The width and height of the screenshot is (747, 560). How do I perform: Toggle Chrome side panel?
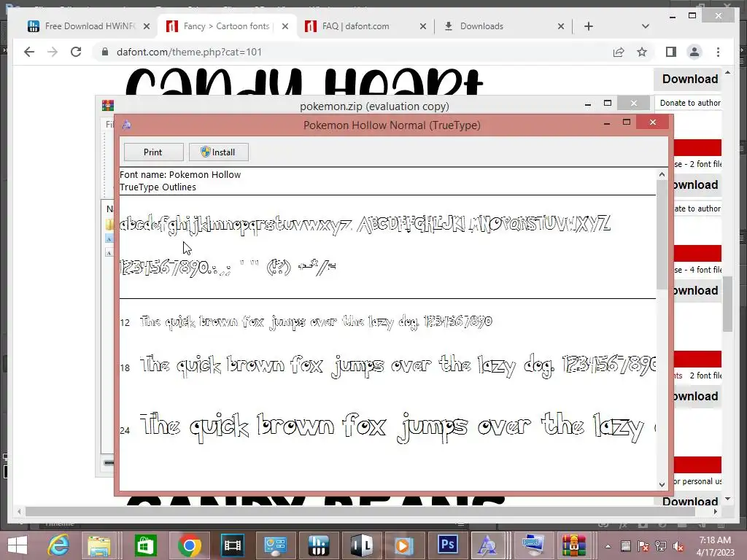click(671, 52)
